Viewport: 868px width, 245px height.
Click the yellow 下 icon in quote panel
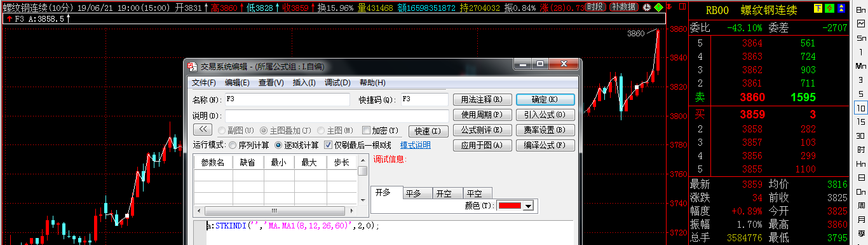point(818,8)
